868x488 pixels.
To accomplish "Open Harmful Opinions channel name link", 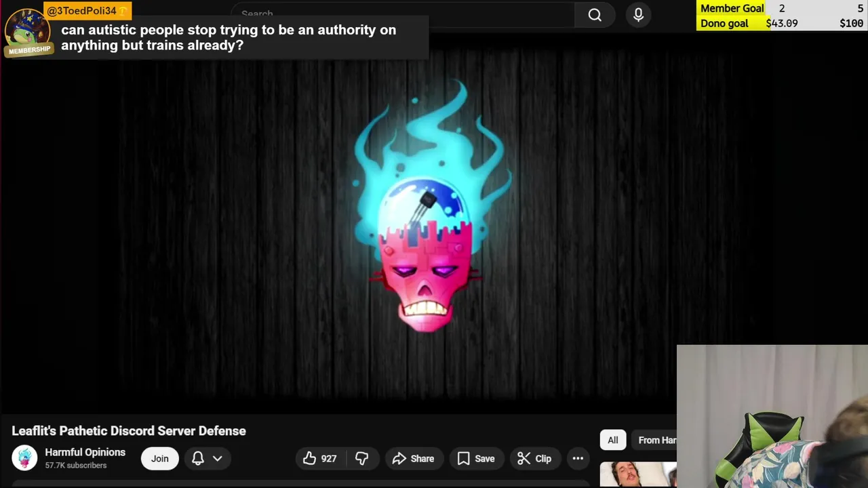I will (x=85, y=452).
